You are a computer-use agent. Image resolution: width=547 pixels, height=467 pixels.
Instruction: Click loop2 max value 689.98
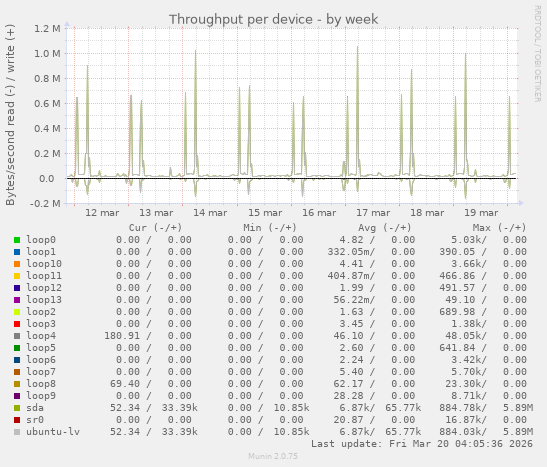click(457, 312)
